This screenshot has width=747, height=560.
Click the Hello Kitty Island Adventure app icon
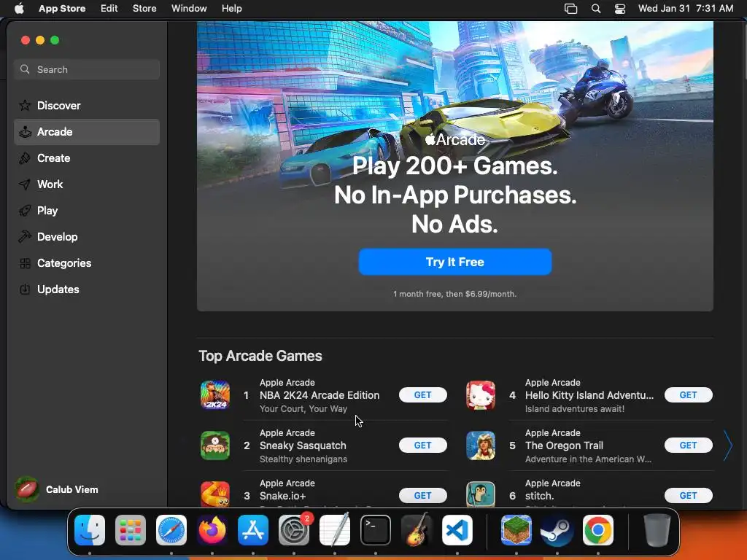click(x=481, y=394)
